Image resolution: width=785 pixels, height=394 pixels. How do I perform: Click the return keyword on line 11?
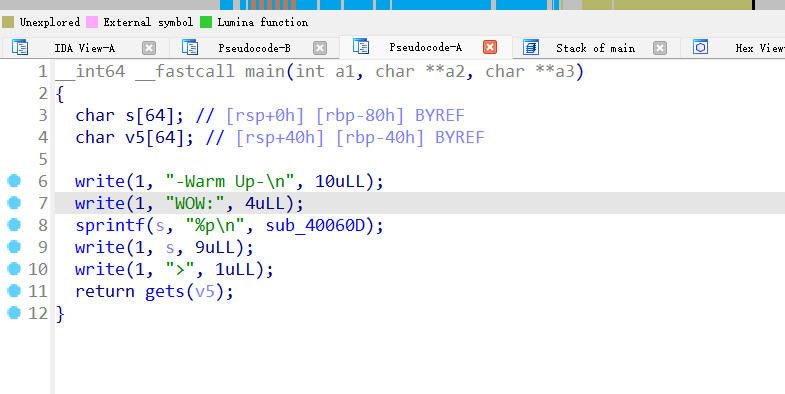[x=105, y=291]
